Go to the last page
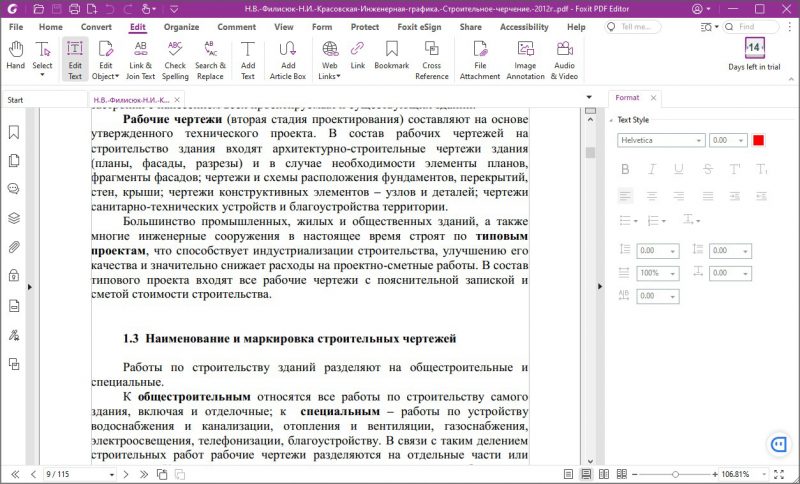This screenshot has height=484, width=800. [x=144, y=474]
